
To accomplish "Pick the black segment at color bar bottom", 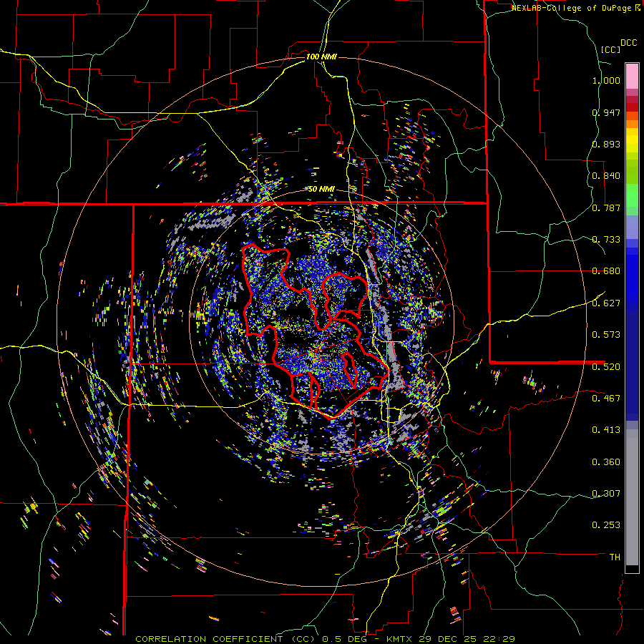I will [x=632, y=569].
